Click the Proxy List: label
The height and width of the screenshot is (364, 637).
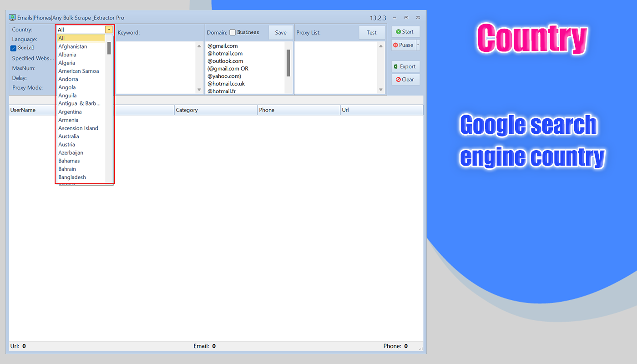(308, 33)
